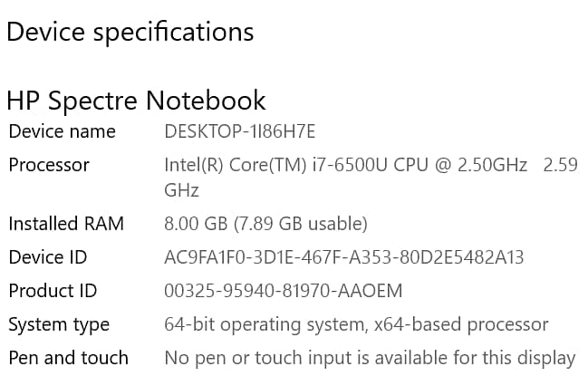Viewport: 588px width, 376px height.
Task: Click the Pen and touch label
Action: 68,358
